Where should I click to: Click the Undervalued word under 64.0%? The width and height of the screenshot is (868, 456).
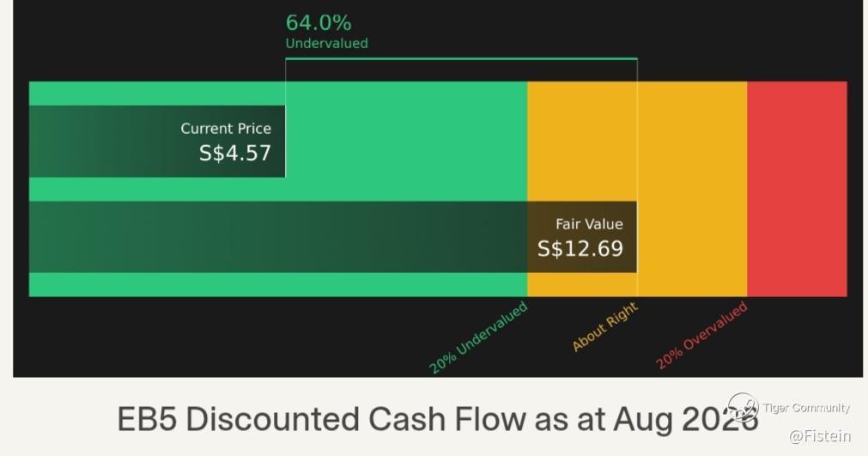click(x=326, y=43)
